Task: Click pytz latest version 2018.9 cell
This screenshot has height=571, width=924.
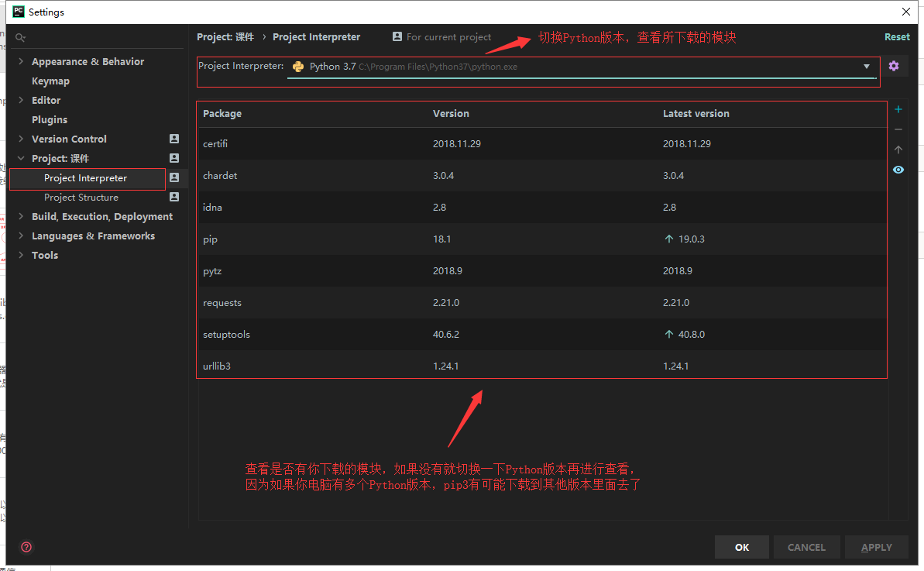Action: tap(678, 271)
